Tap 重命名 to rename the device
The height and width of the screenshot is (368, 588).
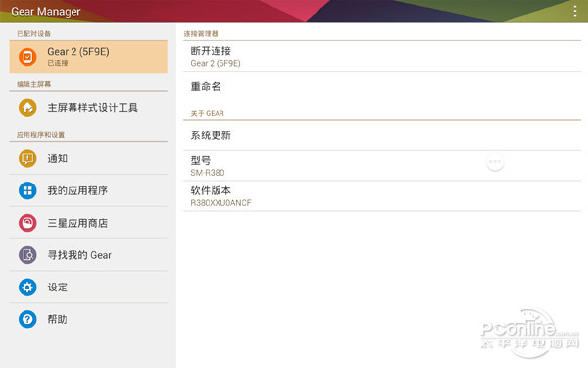coord(382,87)
